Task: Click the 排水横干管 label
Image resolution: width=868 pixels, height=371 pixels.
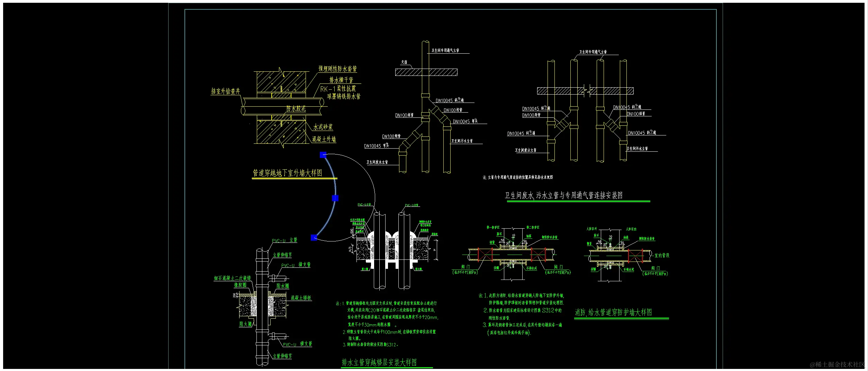Action: click(x=341, y=80)
